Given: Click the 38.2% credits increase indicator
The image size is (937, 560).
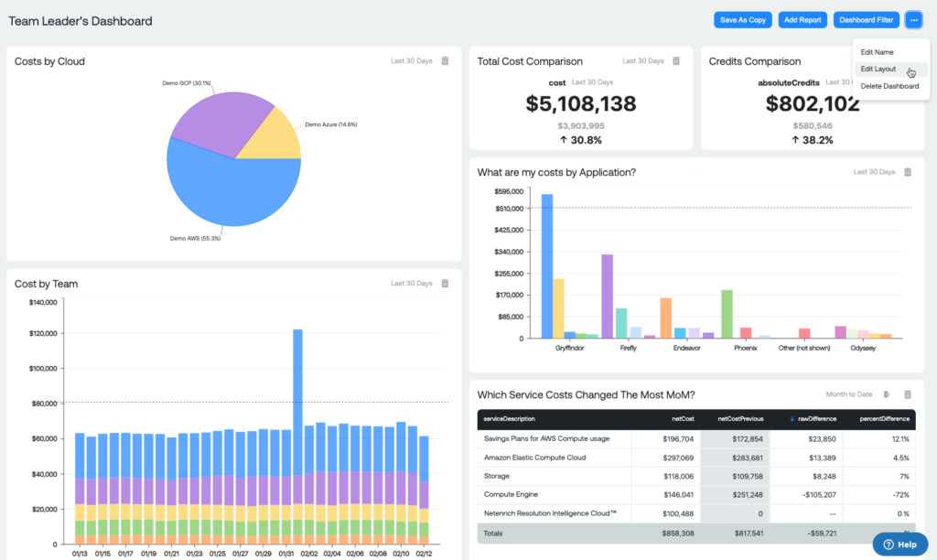Looking at the screenshot, I should pos(813,140).
